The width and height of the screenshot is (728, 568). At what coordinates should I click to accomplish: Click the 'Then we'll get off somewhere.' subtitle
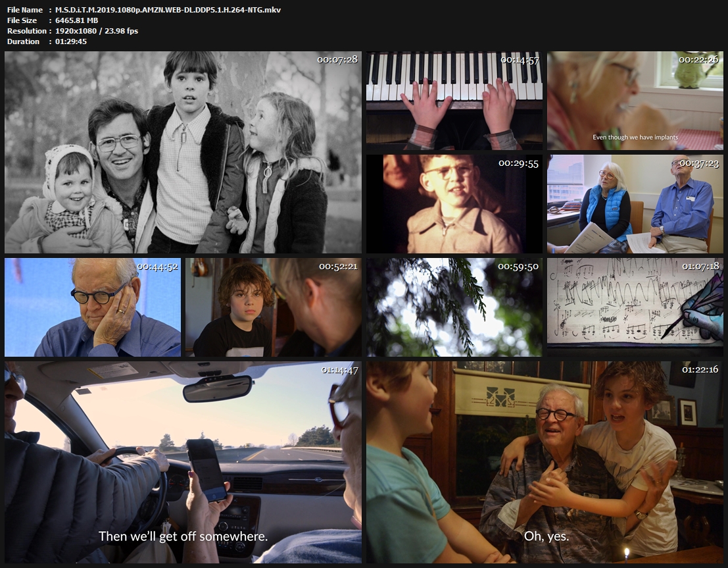coord(183,536)
